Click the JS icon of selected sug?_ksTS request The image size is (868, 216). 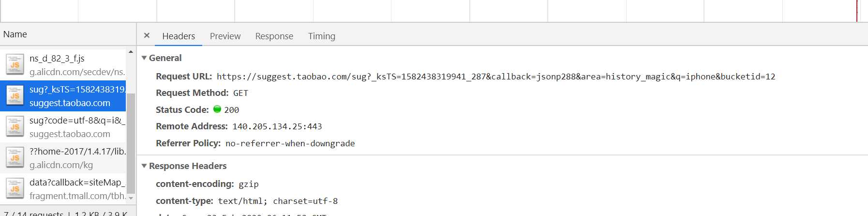point(15,96)
